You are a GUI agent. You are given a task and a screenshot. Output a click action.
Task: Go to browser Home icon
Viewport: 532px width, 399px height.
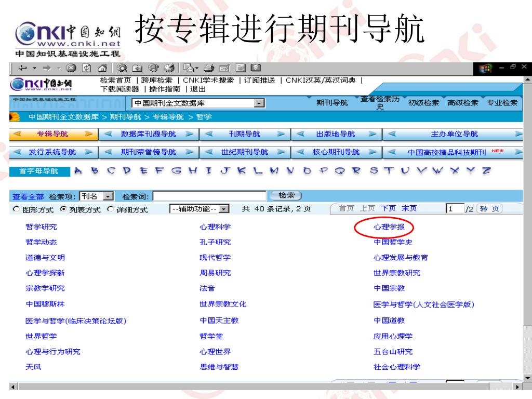pos(102,68)
